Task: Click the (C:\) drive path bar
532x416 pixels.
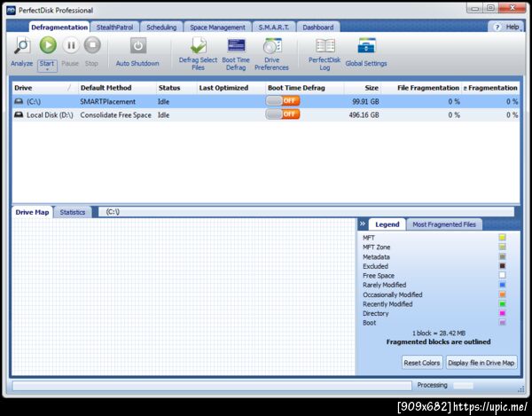Action: coord(306,212)
